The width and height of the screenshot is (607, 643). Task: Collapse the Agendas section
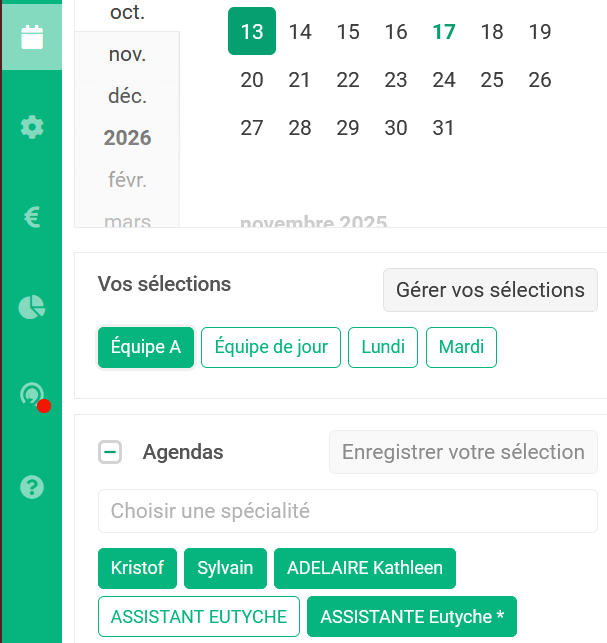click(110, 452)
